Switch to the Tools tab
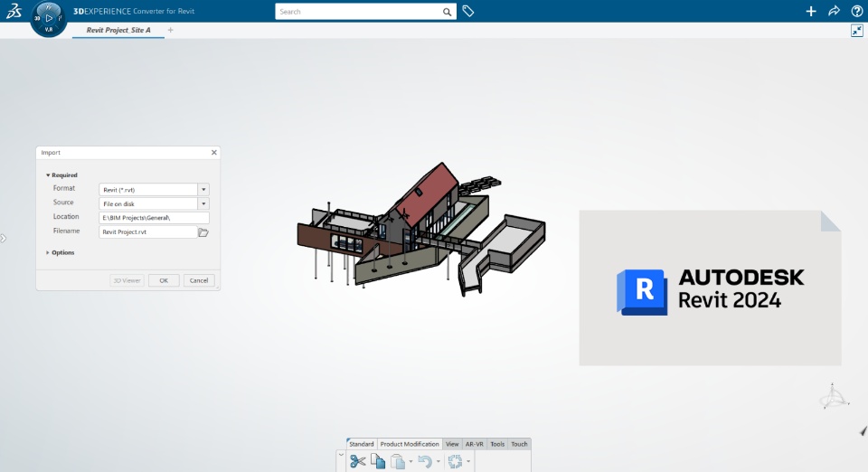Viewport: 868px width, 472px height. [497, 444]
